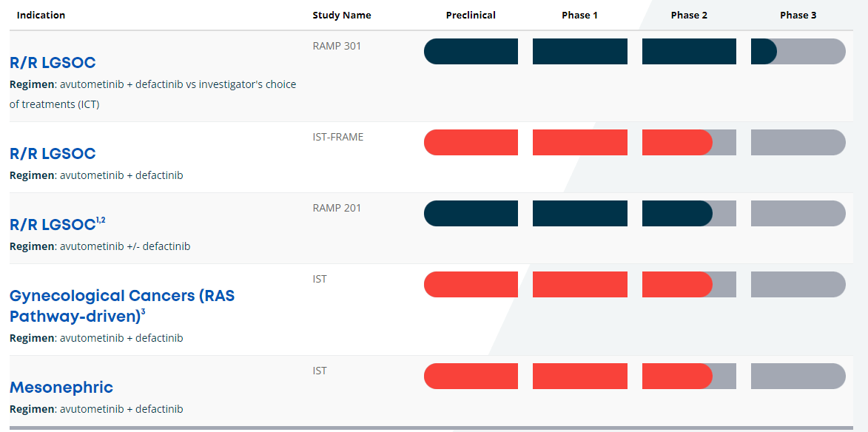The image size is (868, 432).
Task: Click the RAMP 301 Phase 3 progress bar
Action: pos(798,52)
